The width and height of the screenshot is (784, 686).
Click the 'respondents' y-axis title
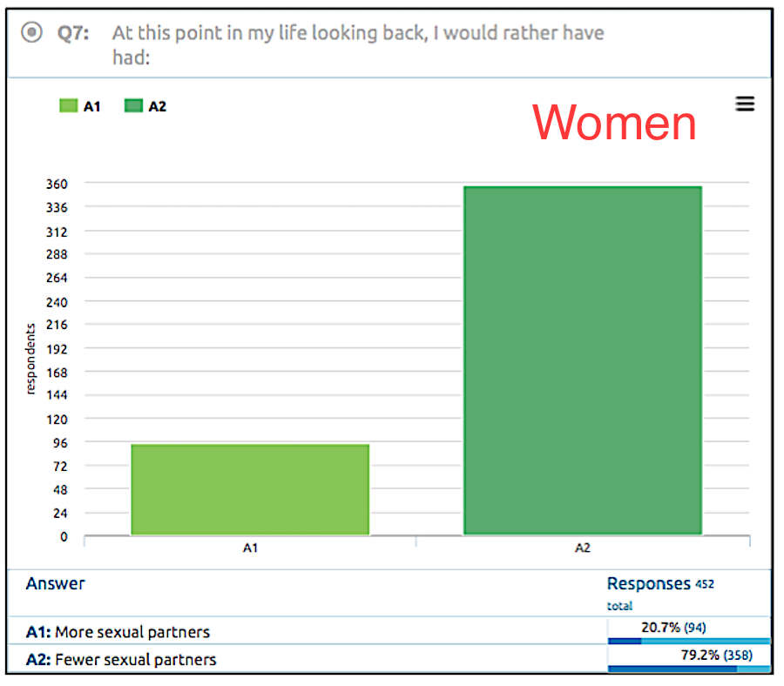point(30,359)
